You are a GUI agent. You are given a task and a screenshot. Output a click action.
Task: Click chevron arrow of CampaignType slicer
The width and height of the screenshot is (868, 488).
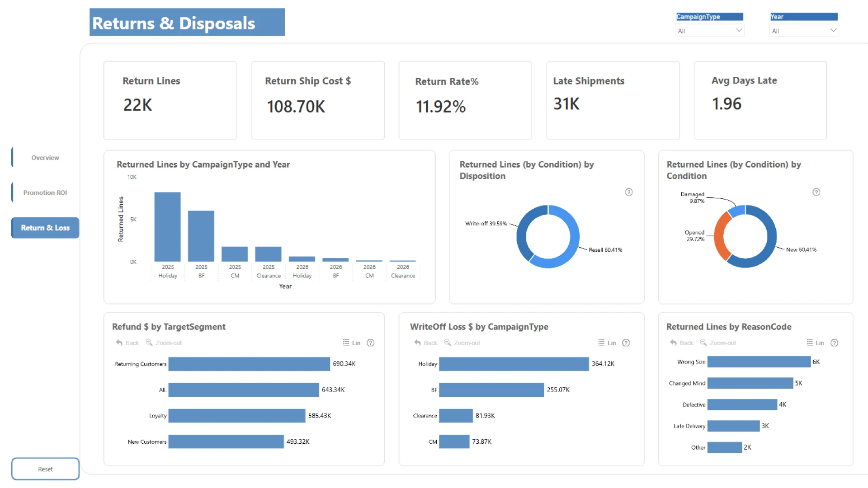(x=739, y=30)
